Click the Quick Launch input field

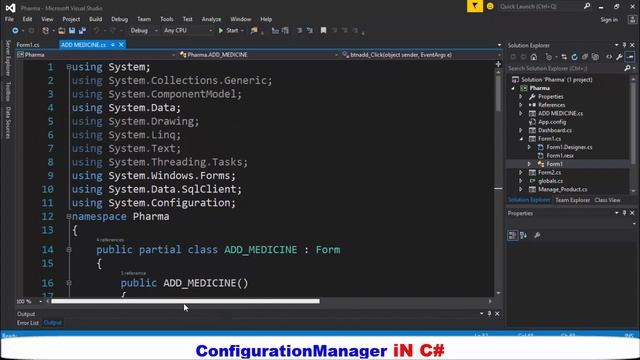coord(540,6)
